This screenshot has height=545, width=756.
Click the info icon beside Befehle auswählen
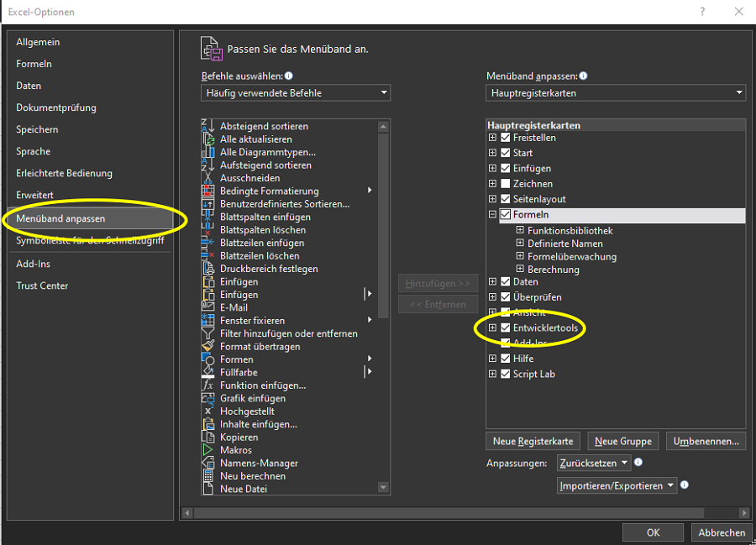pyautogui.click(x=289, y=76)
